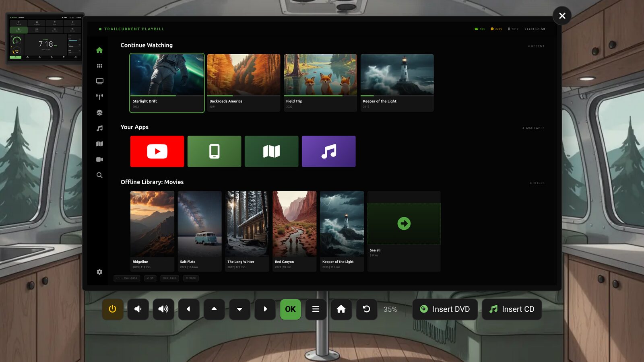Resume Starlight Drift from Continue Watching
644x362 pixels.
[167, 83]
